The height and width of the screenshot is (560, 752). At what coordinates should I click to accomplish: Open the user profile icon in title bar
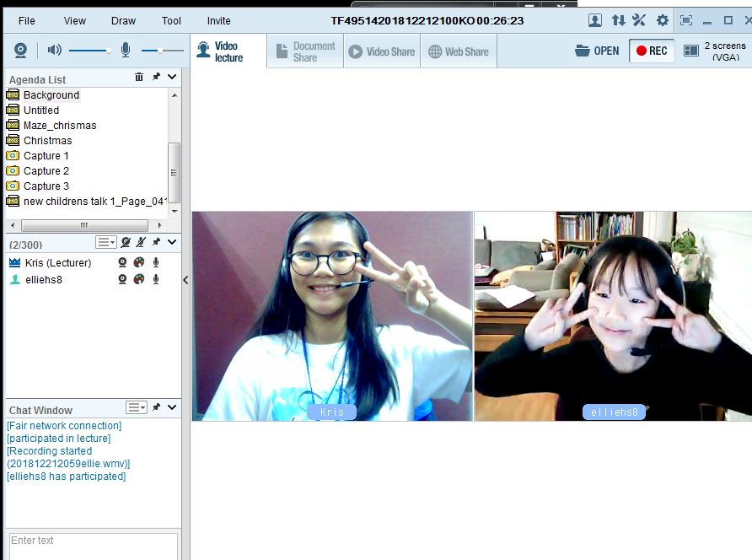(x=595, y=20)
